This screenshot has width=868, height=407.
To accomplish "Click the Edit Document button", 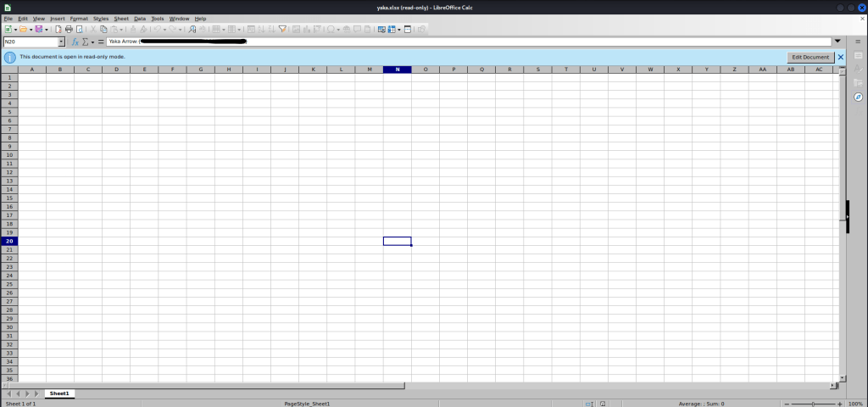I will [810, 57].
